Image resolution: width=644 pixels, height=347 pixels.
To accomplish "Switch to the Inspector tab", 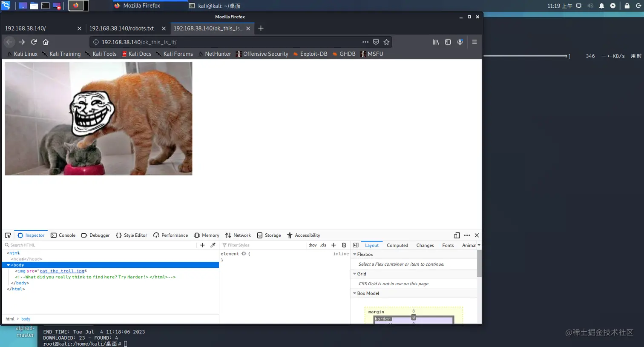I will pos(31,235).
